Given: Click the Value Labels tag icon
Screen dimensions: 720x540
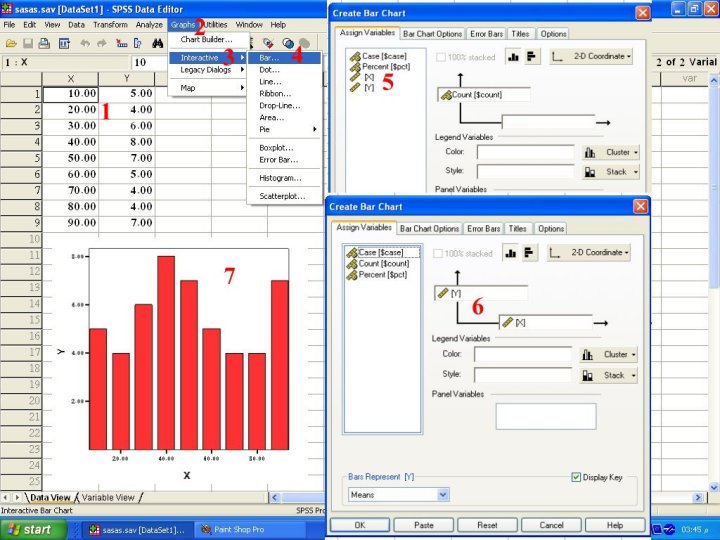Looking at the screenshot, I should point(268,44).
